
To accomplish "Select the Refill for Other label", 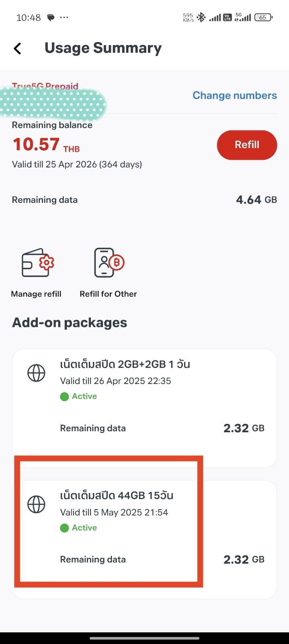I will click(x=109, y=294).
